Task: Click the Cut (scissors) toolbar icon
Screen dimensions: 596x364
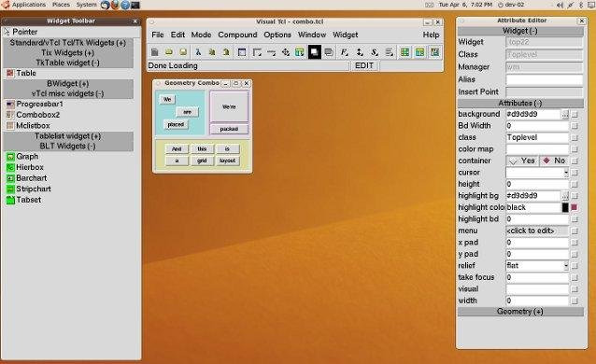Action: [x=198, y=52]
